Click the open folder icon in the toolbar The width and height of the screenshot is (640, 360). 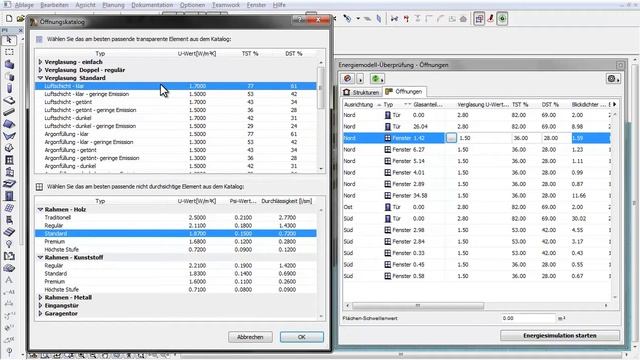(20, 18)
